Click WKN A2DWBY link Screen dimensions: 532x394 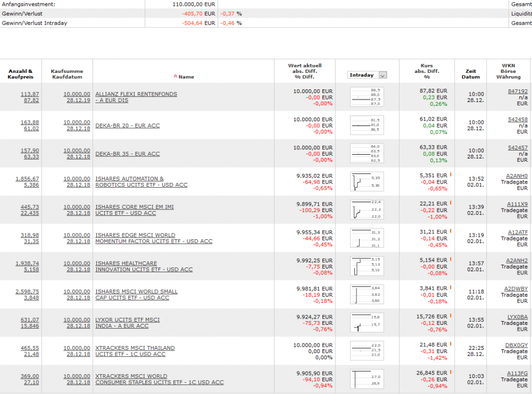click(516, 289)
